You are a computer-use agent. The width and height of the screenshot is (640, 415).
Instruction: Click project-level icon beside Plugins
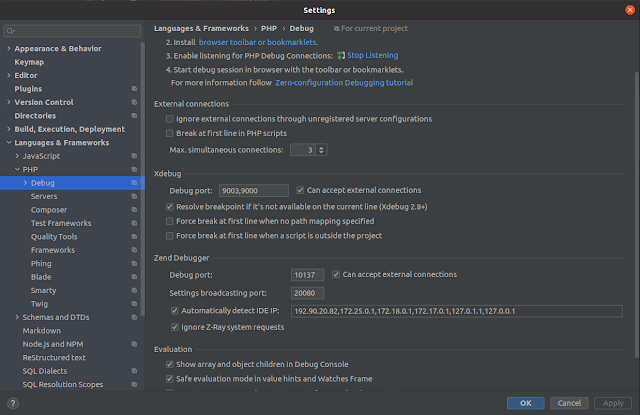pos(134,89)
